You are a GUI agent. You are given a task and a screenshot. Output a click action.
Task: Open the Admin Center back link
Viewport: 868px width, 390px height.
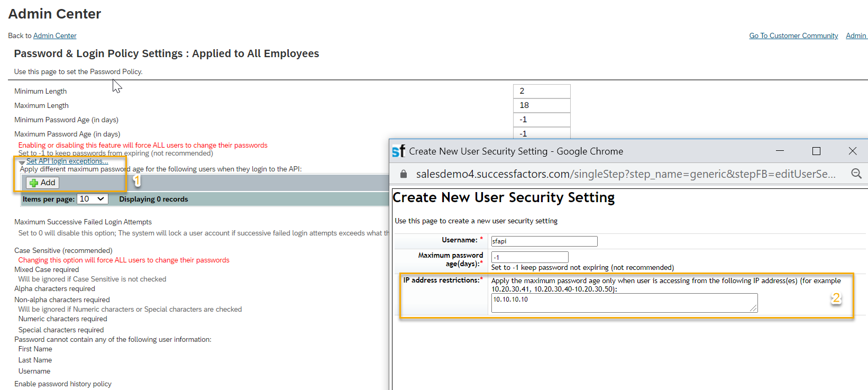click(x=55, y=35)
